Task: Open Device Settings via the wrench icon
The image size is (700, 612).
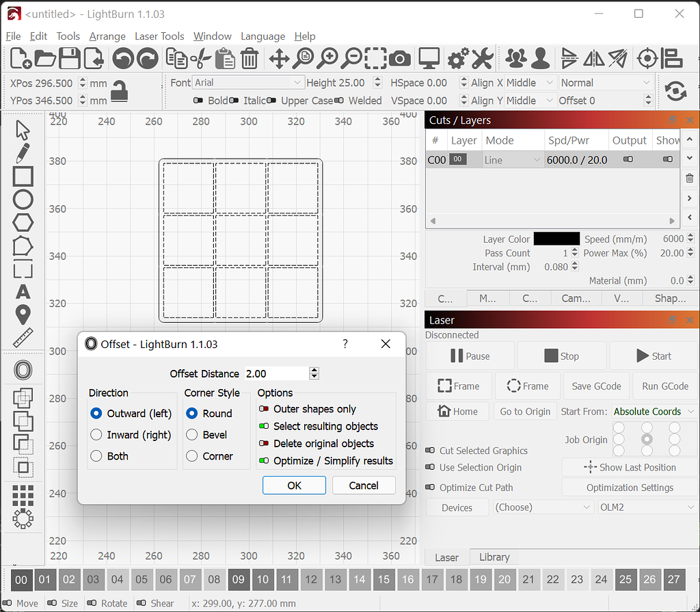Action: [x=483, y=59]
